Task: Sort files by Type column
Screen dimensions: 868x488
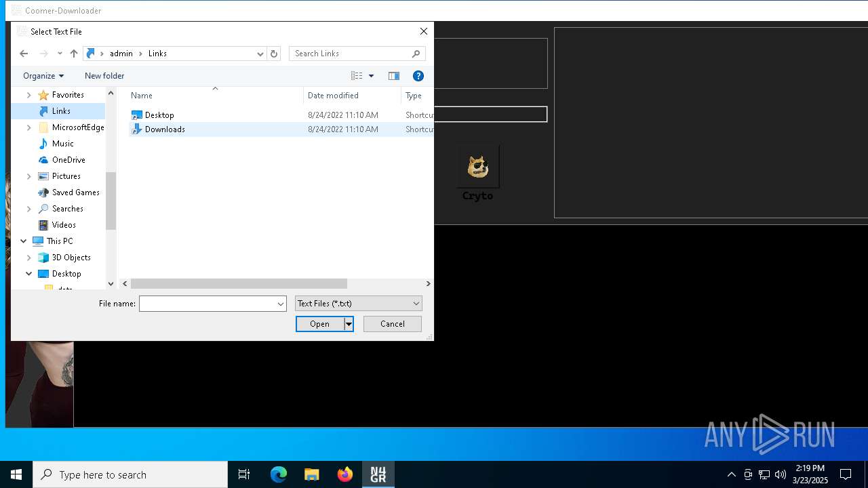Action: tap(417, 96)
